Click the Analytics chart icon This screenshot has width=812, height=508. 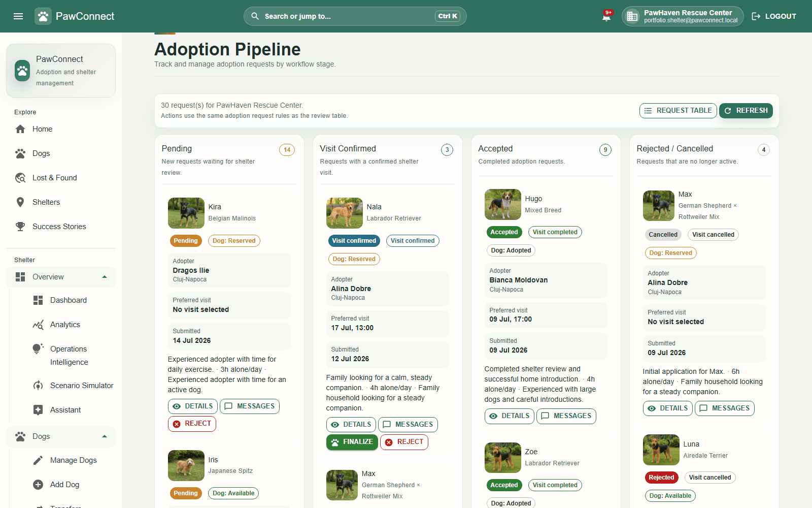click(x=38, y=325)
